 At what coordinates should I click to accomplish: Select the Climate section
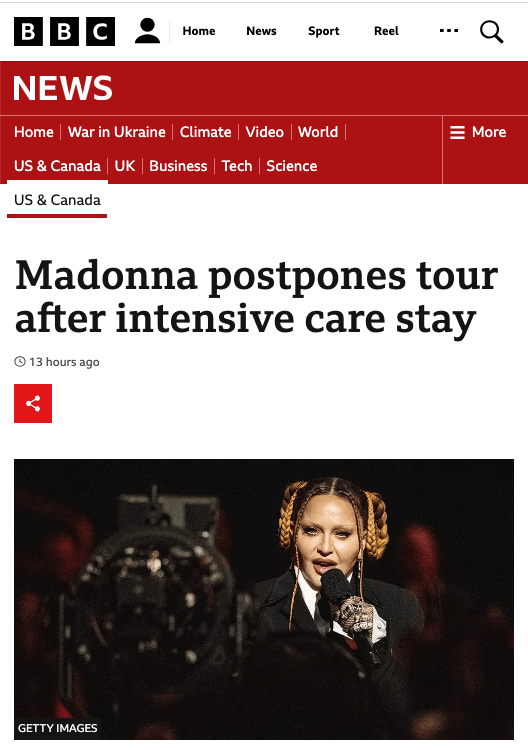206,132
